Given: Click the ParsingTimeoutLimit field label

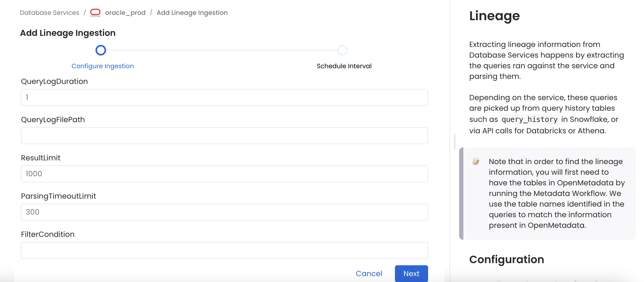Looking at the screenshot, I should coord(58,196).
